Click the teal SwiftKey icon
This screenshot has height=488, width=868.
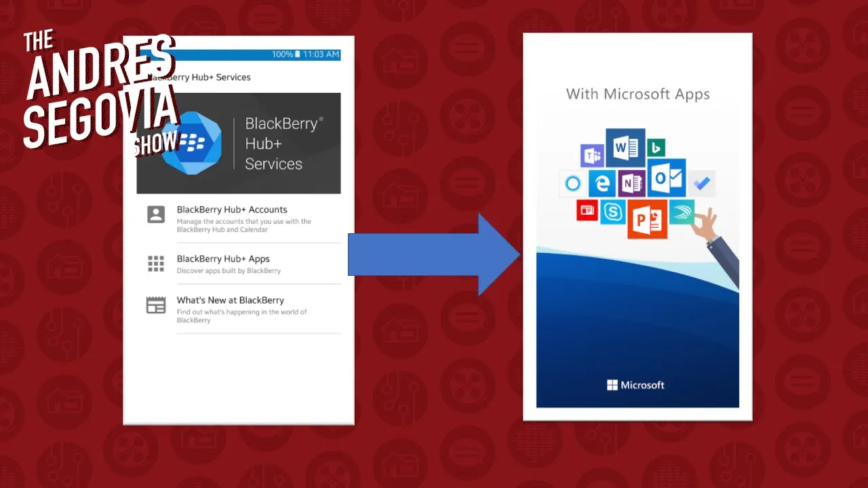[x=682, y=211]
